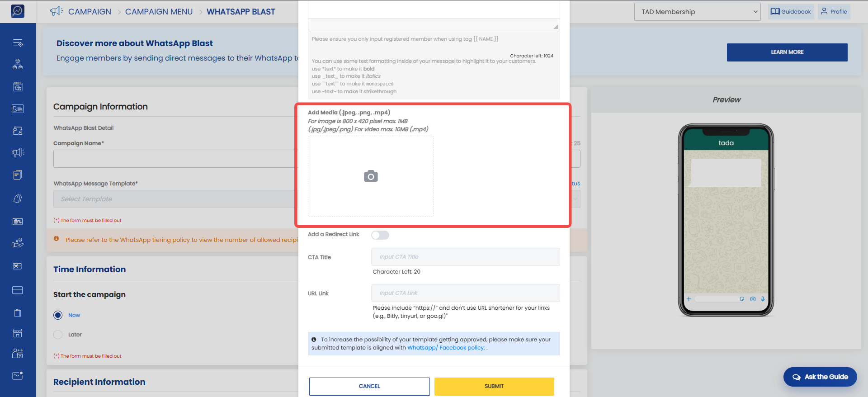Toggle the Add a Redirect Link switch

380,235
